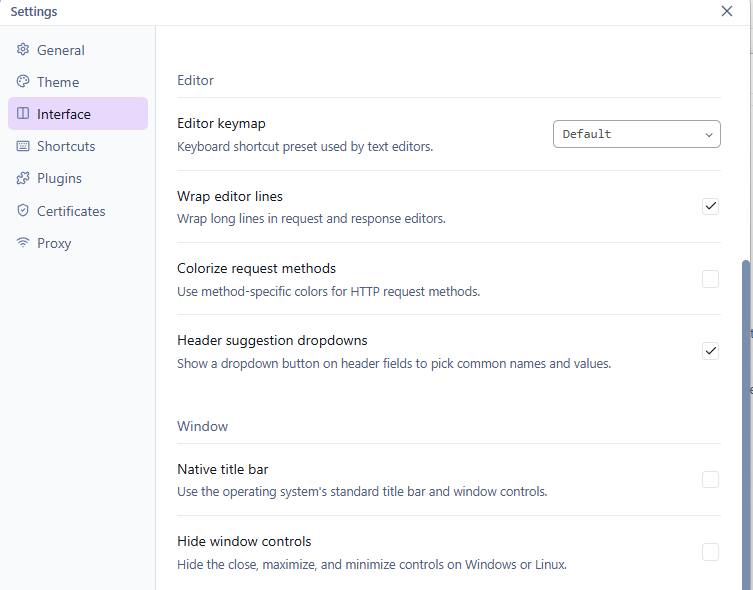
Task: Check the Hide window controls checkbox
Action: [710, 552]
